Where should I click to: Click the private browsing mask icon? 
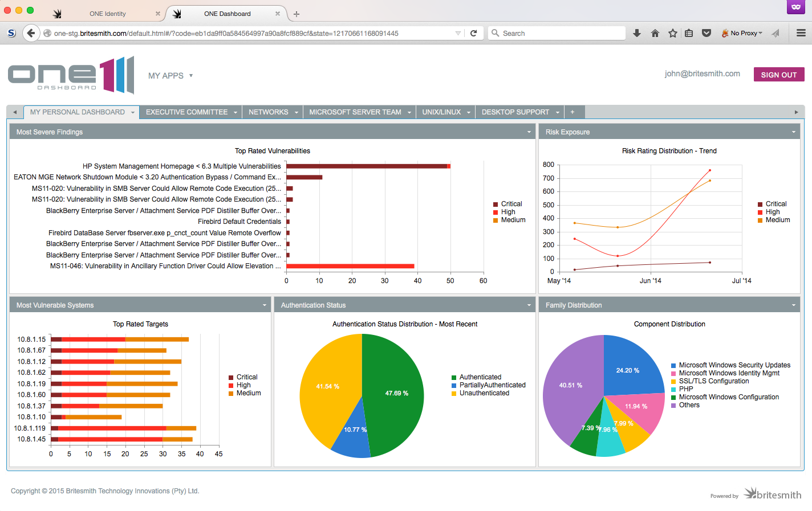[x=795, y=7]
